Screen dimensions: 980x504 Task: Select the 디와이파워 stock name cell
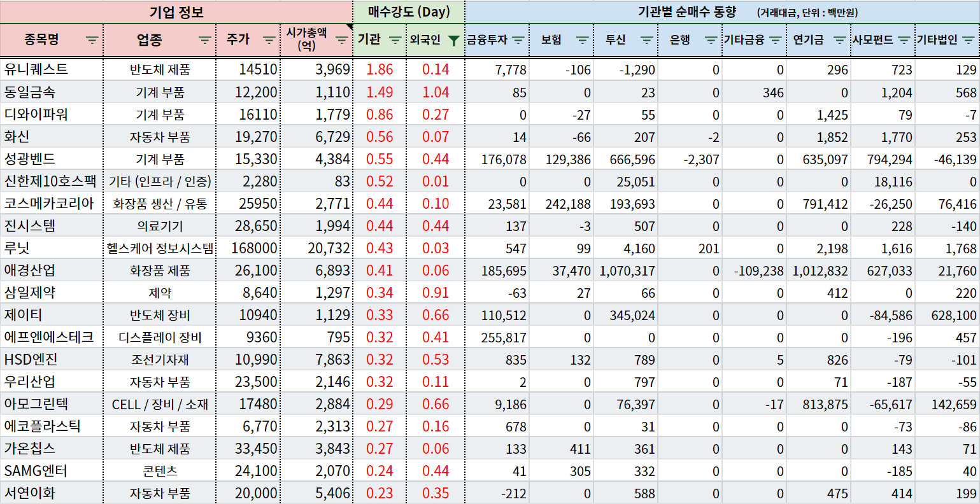(x=52, y=114)
